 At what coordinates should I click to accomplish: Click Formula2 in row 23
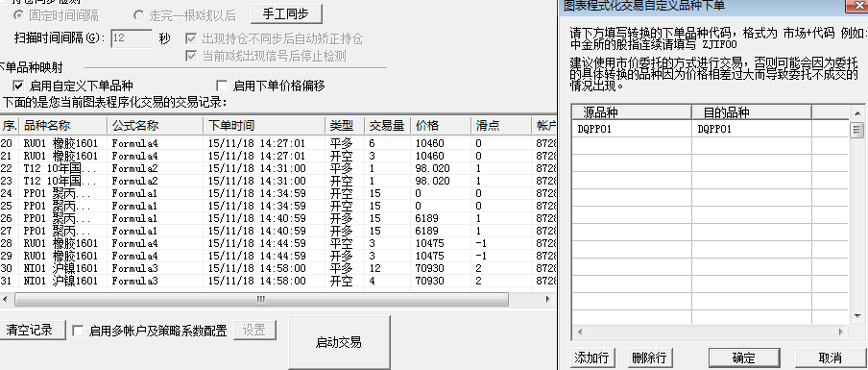(135, 181)
